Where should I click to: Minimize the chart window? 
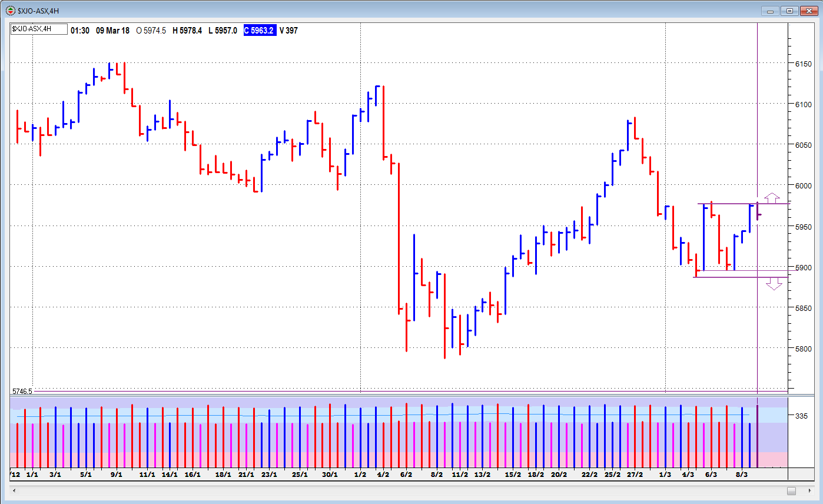[771, 11]
